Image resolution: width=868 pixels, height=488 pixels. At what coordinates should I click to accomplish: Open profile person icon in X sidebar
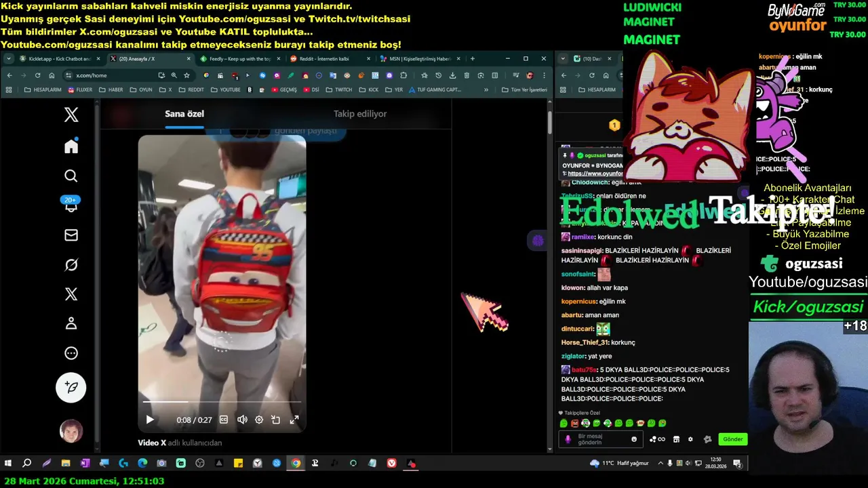(71, 324)
